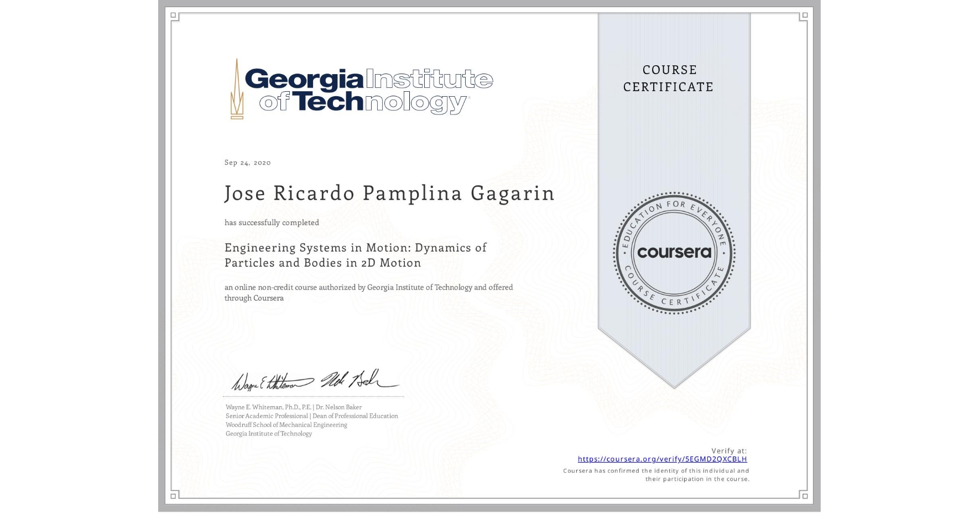
Task: Open the verification link coursera.org/verify/5EGMD2QXCBLH
Action: pos(663,459)
